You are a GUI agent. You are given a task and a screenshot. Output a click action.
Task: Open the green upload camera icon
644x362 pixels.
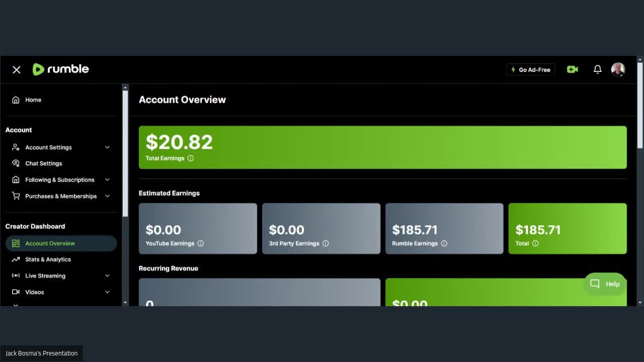(x=573, y=69)
